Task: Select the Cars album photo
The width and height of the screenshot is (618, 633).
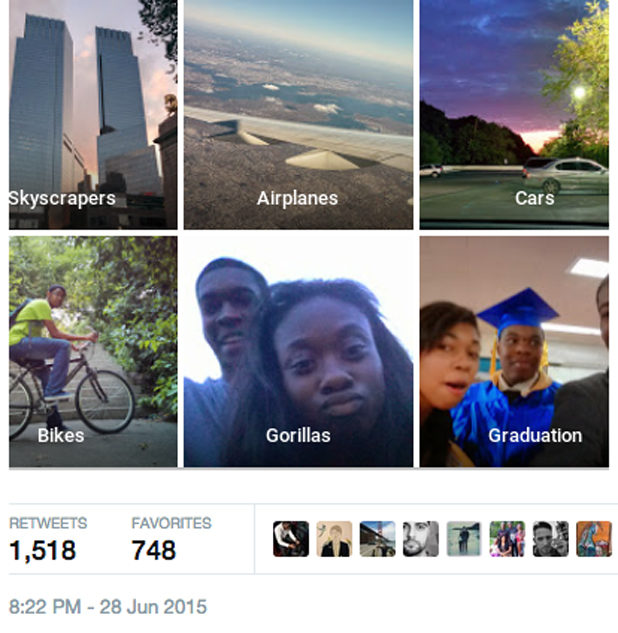Action: coord(514,115)
